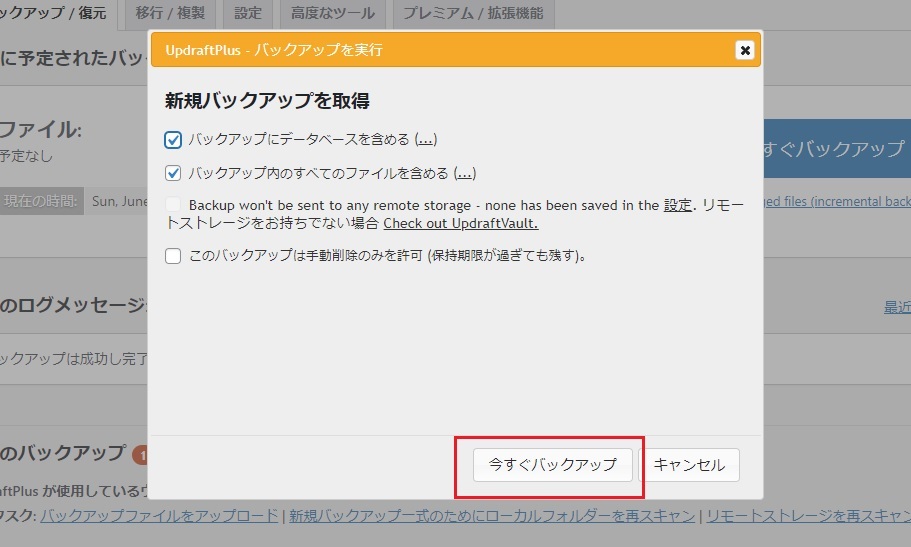Expand the (...) options for database backup
911x547 pixels.
(426, 140)
